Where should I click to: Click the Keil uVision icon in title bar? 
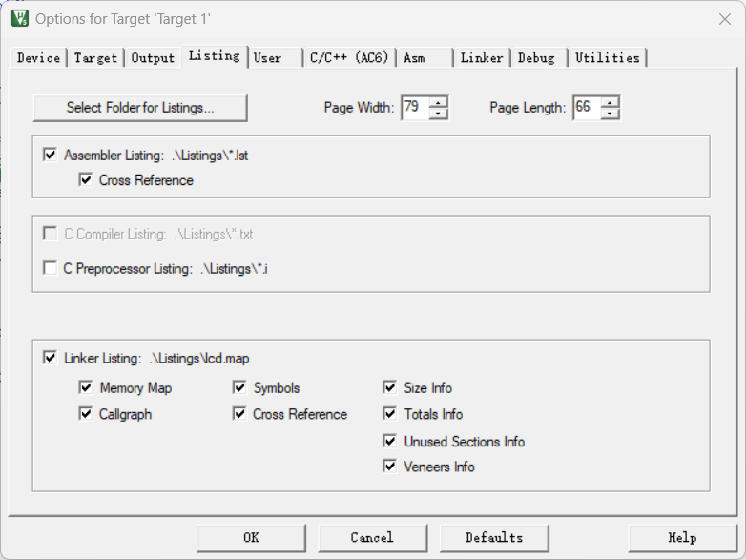click(19, 18)
